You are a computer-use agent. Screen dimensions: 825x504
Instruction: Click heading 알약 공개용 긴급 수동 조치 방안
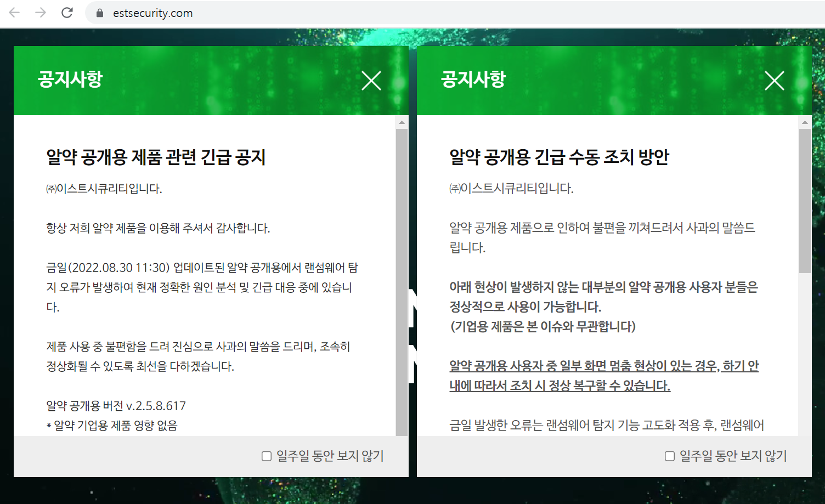[x=559, y=157]
